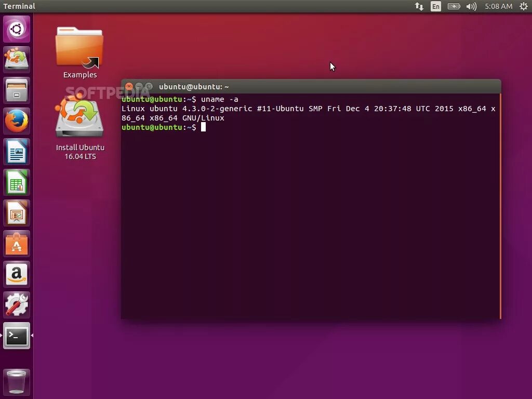Open the Ubuntu Dash search launcher

[16, 29]
